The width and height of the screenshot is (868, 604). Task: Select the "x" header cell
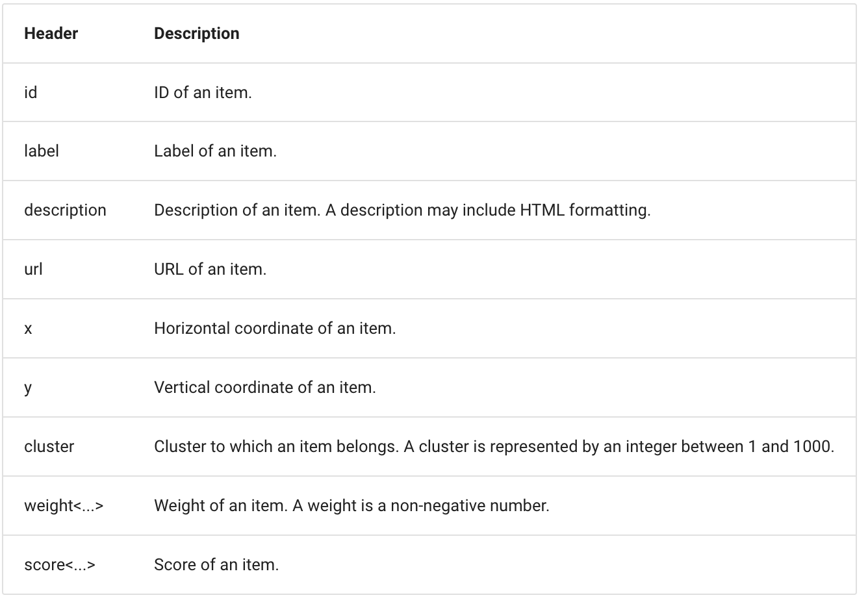tap(28, 329)
